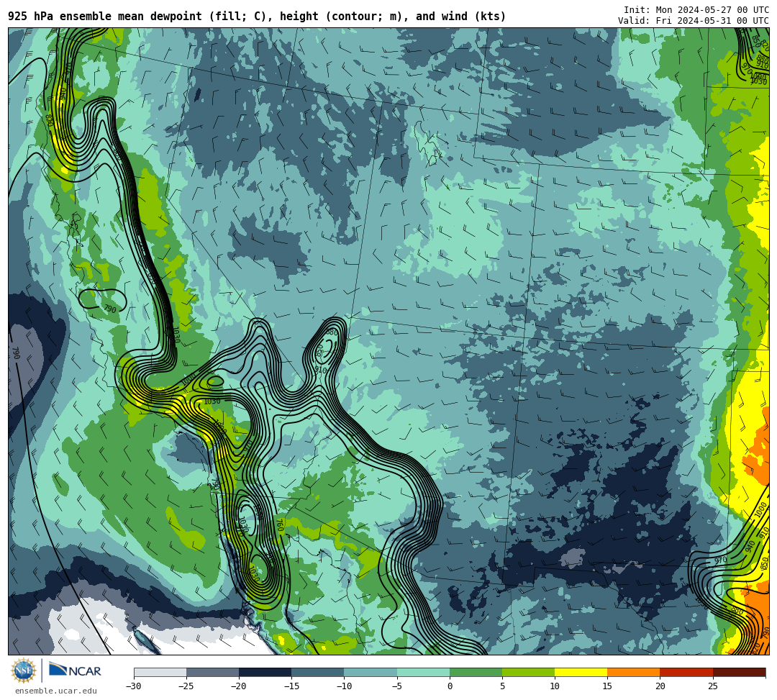Click the -25 to -20 slate gray colorbar segment
The width and height of the screenshot is (777, 700).
pos(212,672)
